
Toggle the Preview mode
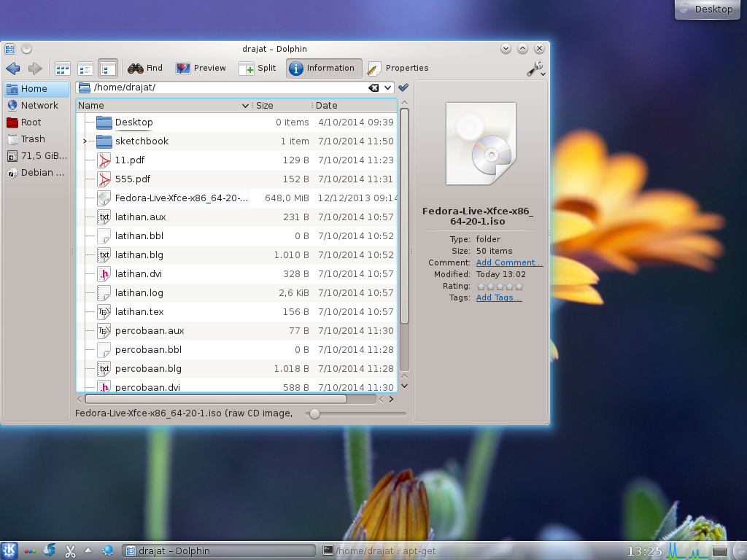click(x=201, y=69)
